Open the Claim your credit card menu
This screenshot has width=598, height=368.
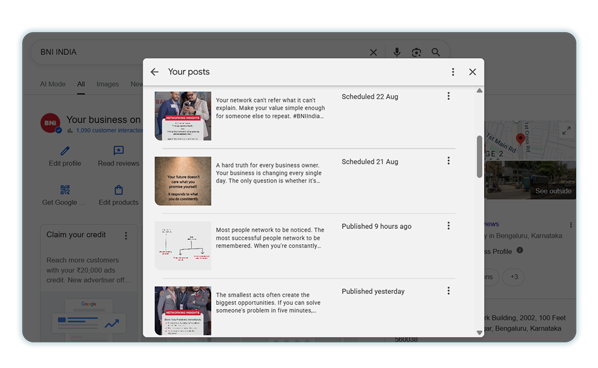click(126, 236)
